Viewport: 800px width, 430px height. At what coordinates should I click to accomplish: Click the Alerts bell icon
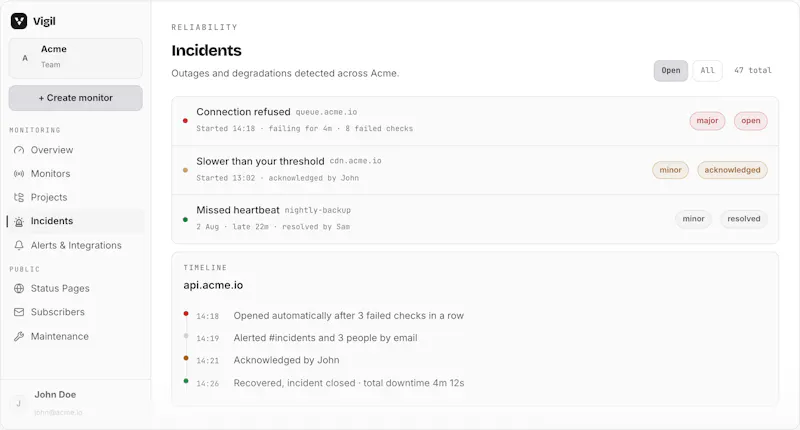19,245
